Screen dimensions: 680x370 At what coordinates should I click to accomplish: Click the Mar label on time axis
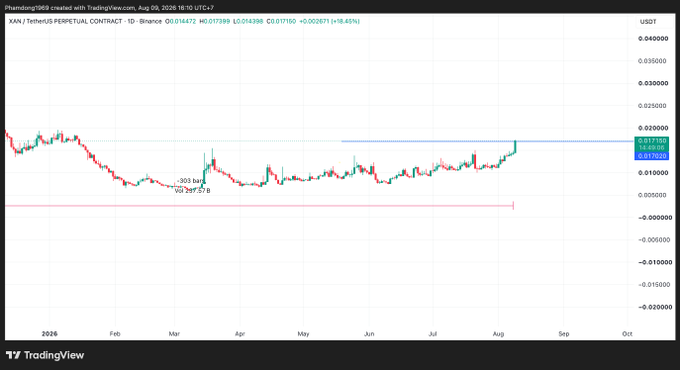pos(174,334)
